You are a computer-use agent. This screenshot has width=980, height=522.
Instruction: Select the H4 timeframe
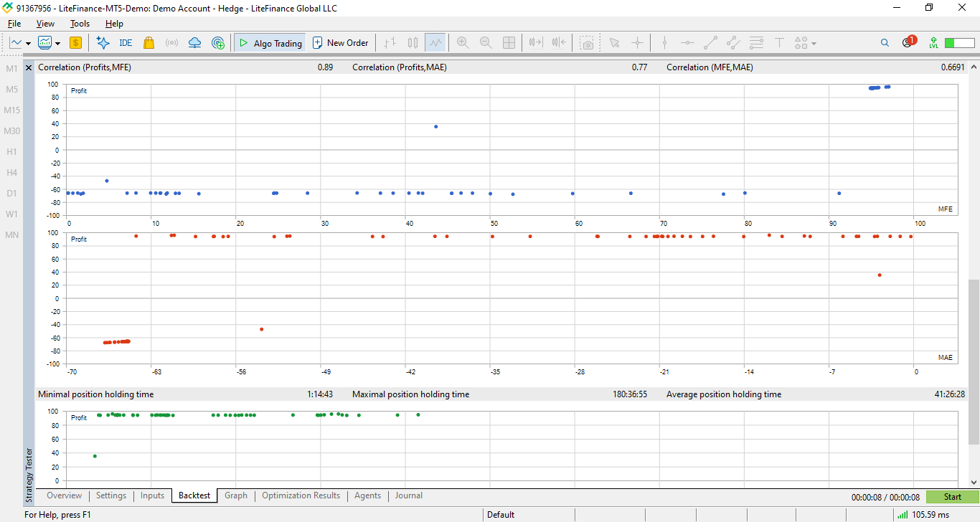click(x=11, y=173)
